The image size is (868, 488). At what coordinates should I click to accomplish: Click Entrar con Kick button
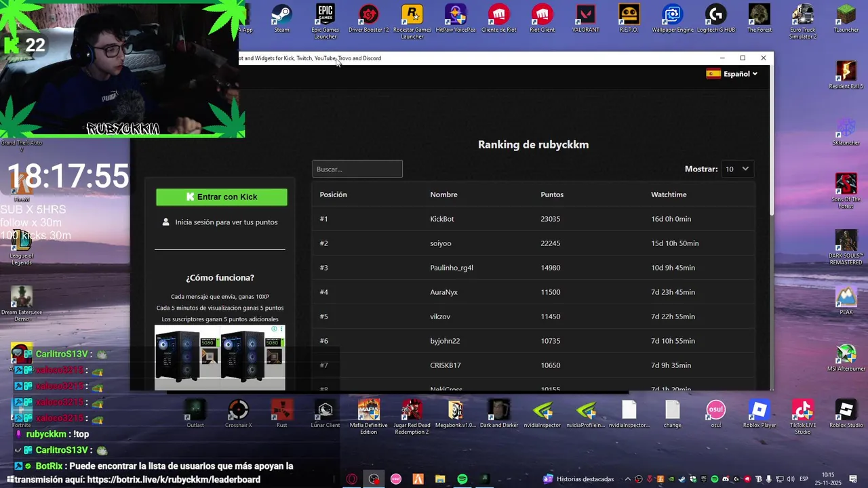point(222,197)
